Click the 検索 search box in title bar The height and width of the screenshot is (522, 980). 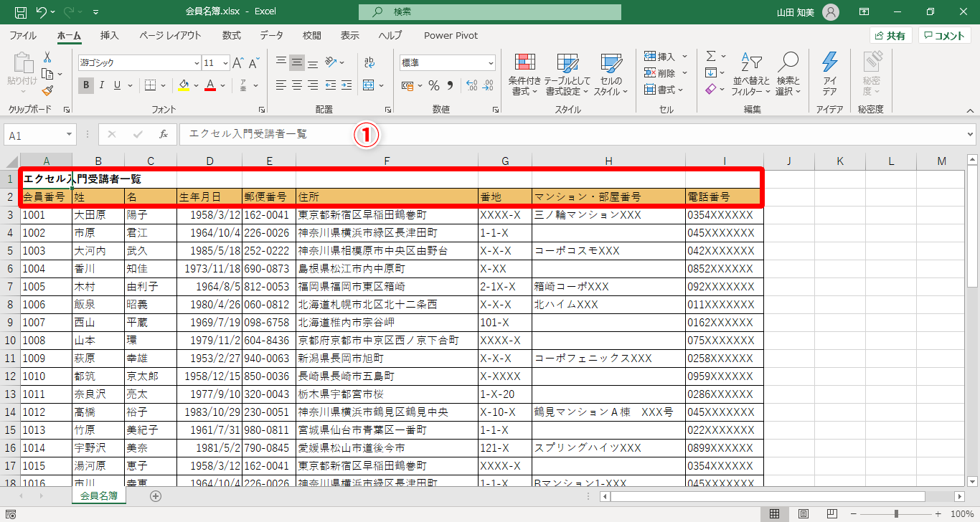(490, 12)
